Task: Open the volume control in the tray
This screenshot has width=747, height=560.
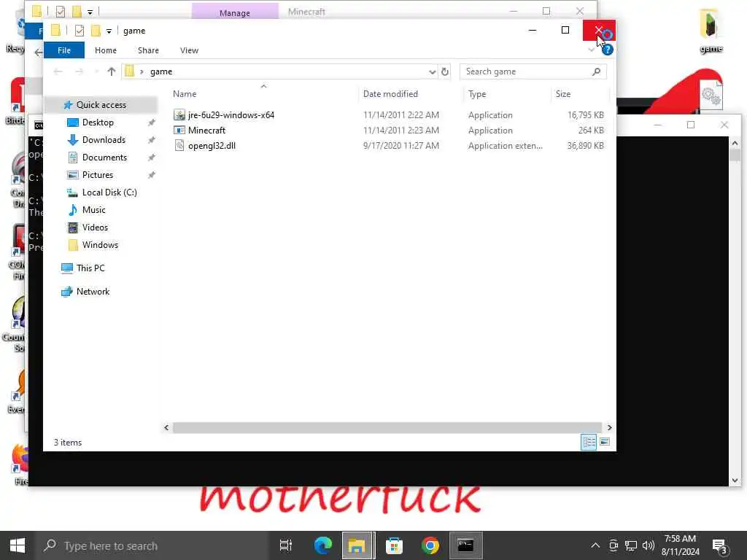Action: coord(649,545)
